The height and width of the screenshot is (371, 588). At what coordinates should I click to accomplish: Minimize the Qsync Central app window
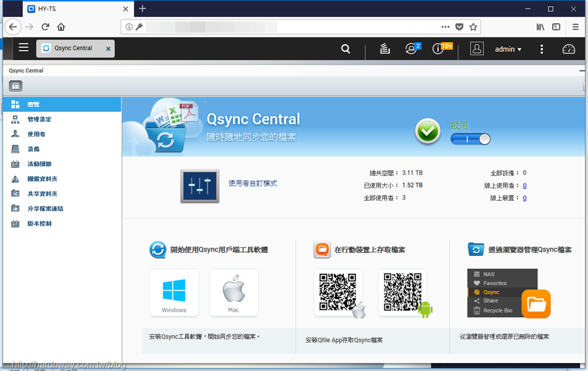[x=582, y=71]
